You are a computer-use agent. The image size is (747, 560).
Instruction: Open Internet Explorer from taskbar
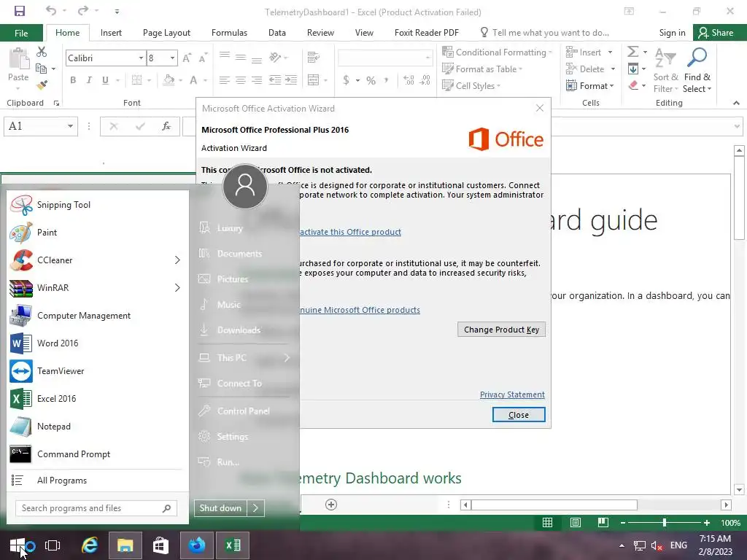click(89, 545)
